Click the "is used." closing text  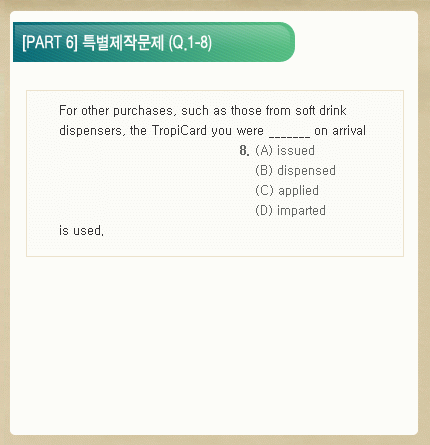[82, 231]
